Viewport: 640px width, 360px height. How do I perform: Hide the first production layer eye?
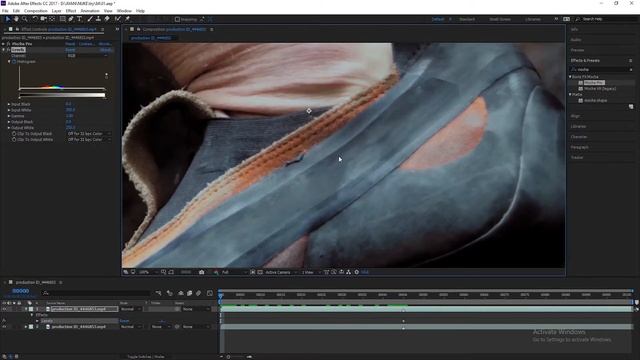pos(4,309)
